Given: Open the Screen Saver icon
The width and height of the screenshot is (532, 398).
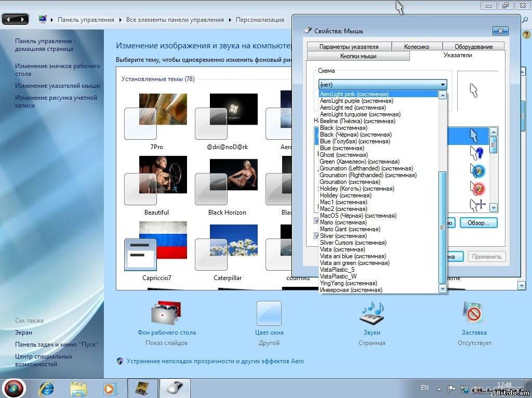Looking at the screenshot, I should click(x=474, y=313).
